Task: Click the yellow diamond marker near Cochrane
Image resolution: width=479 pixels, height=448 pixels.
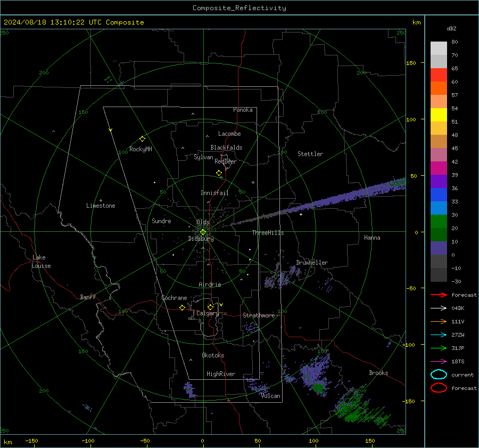Action: [182, 308]
